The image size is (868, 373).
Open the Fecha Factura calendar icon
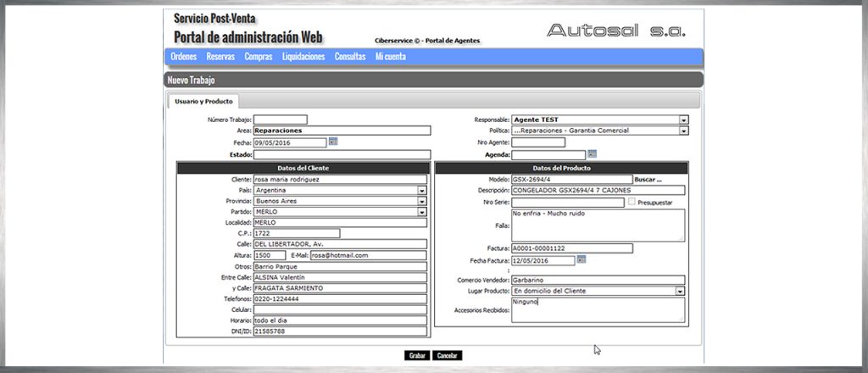coord(581,259)
